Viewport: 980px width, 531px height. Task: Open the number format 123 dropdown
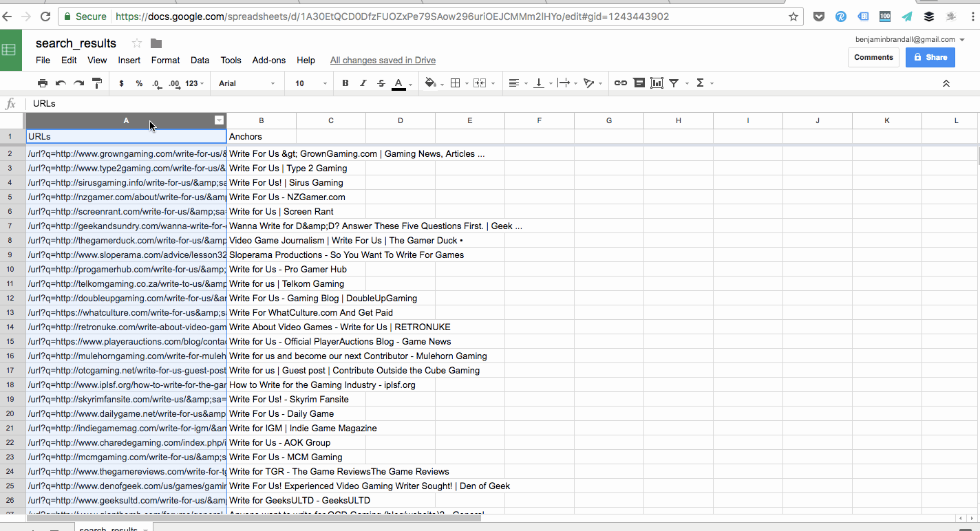(195, 83)
